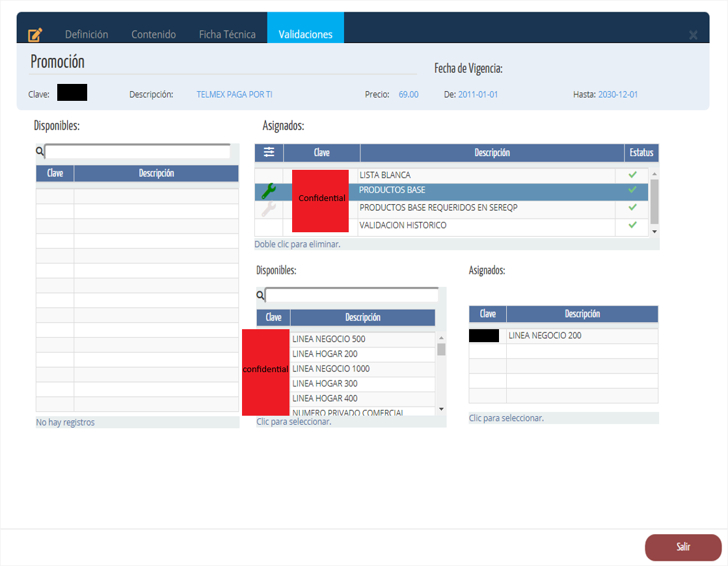
Task: Click the green wrench on PRODUCTOS BASE row
Action: coord(268,191)
